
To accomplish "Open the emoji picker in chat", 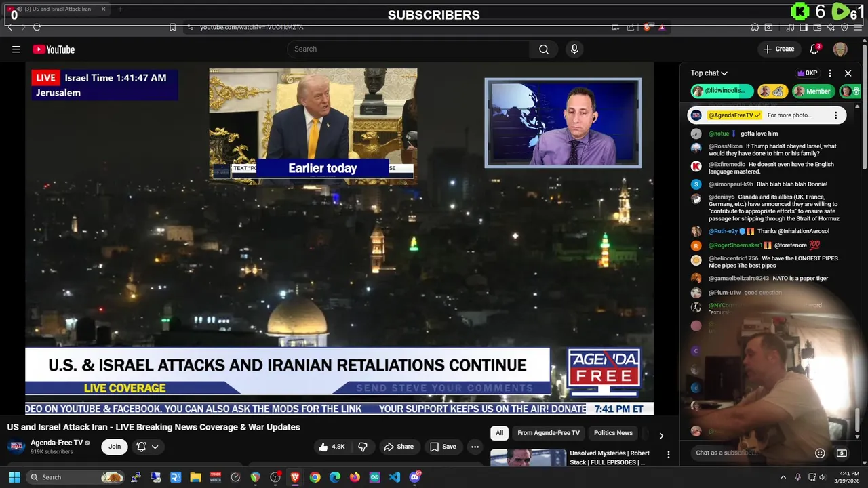I will click(820, 453).
